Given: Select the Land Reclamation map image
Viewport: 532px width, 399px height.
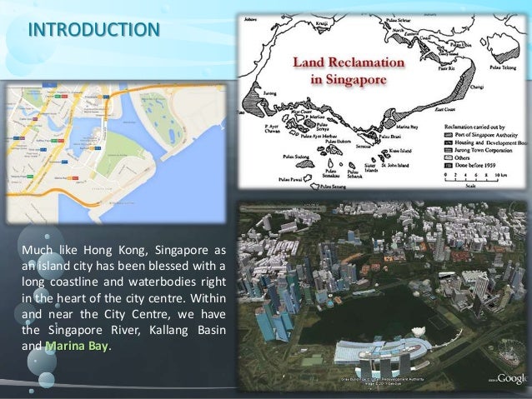Looking at the screenshot, I should pyautogui.click(x=383, y=101).
